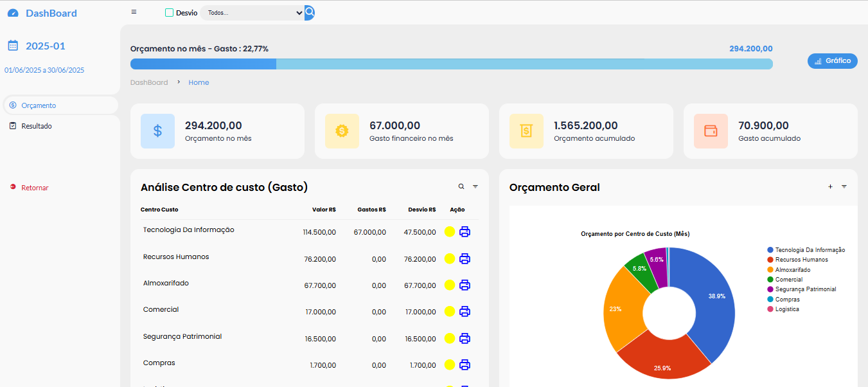Click the budget spending progress bar
The image size is (868, 387).
(450, 64)
